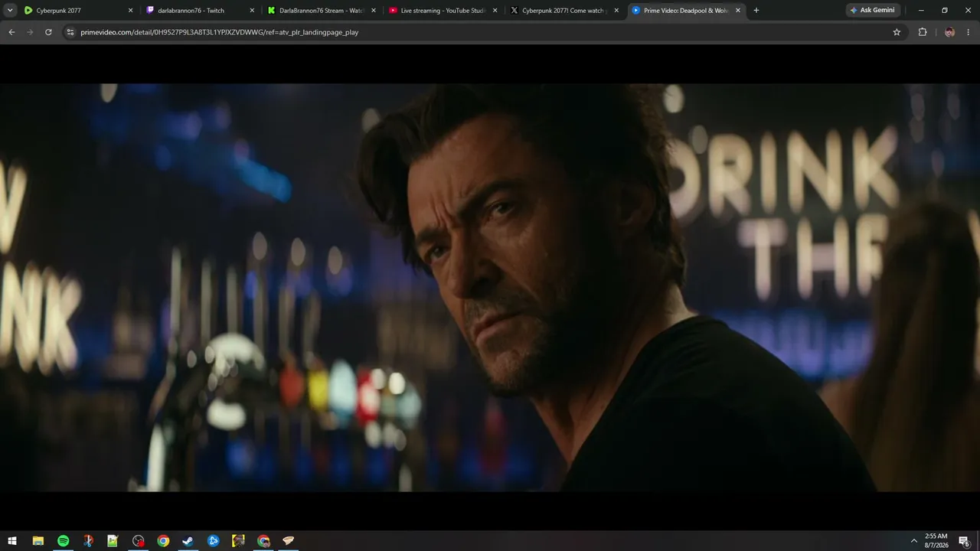Viewport: 980px width, 551px height.
Task: Open the X tab titled Cyberpunk 2077! Come watch
Action: 565,11
